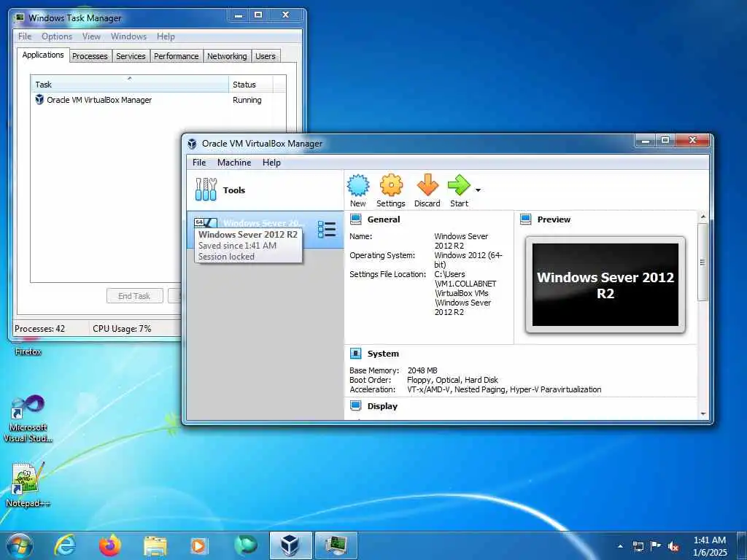Screen dimensions: 747x560
Task: Open the VM list menu icon
Action: [327, 230]
